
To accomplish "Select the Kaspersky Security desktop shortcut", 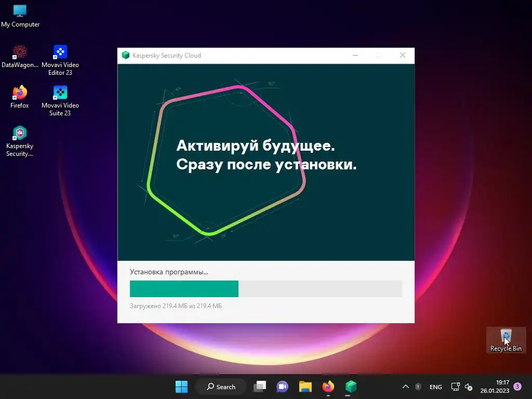I will click(x=20, y=141).
